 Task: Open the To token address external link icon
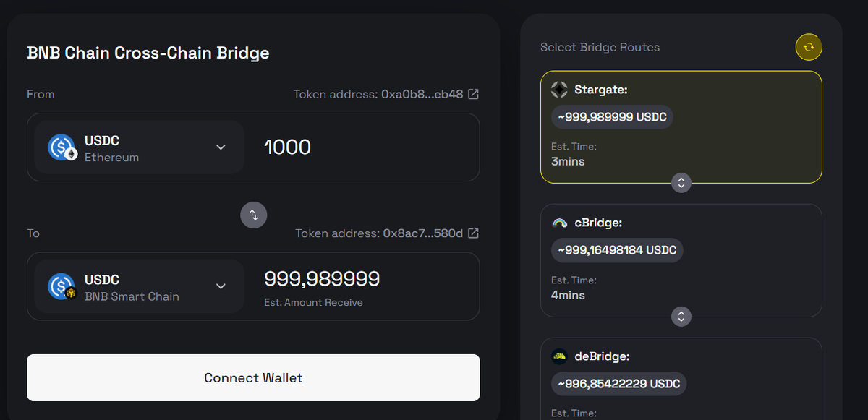click(x=473, y=233)
